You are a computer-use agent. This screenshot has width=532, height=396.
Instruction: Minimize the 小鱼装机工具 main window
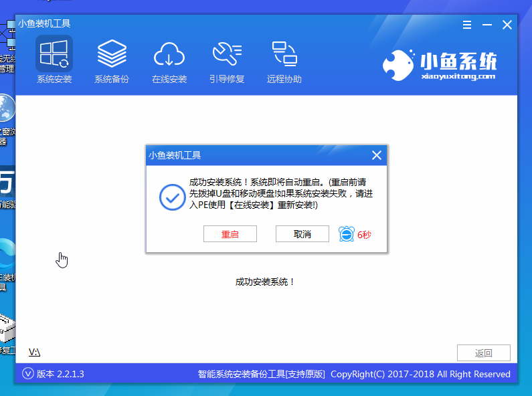487,25
